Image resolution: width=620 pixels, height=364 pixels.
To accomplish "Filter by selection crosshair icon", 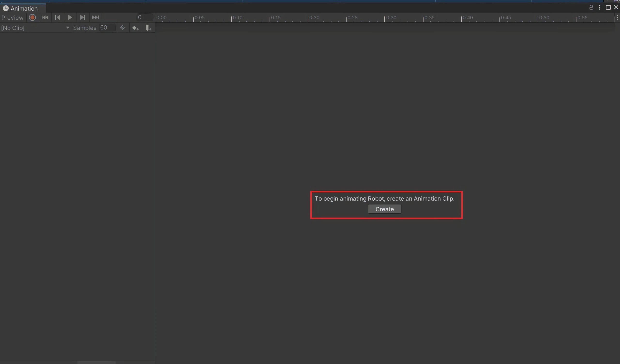I will coord(123,28).
